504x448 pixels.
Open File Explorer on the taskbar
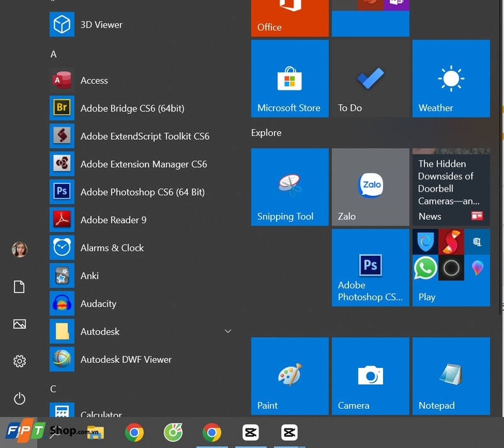click(x=96, y=433)
